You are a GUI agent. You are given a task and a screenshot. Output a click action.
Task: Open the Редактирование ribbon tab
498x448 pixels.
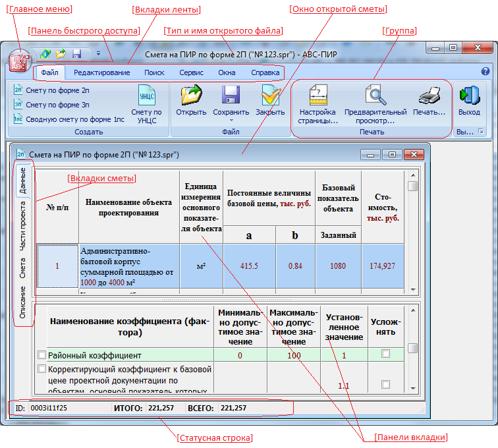tap(101, 72)
